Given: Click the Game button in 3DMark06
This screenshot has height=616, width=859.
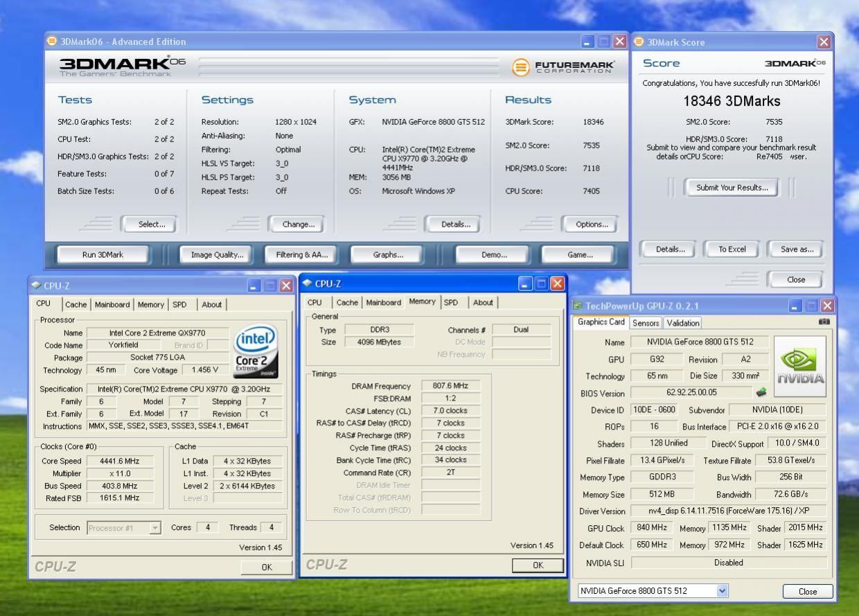Looking at the screenshot, I should [x=580, y=254].
